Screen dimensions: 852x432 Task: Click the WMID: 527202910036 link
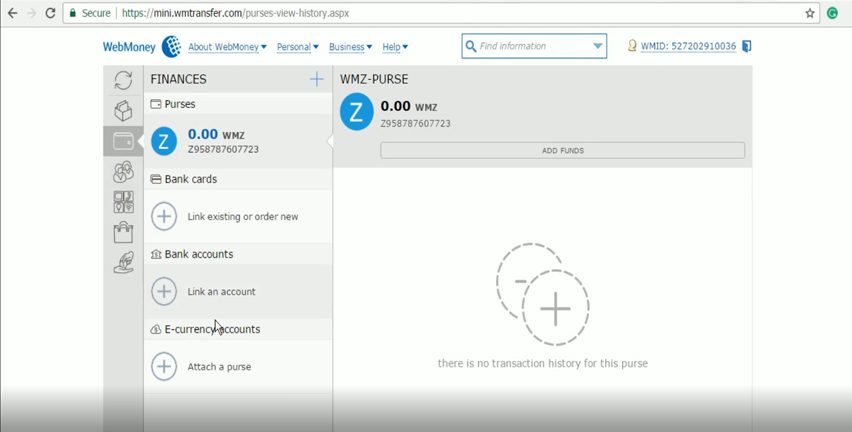[688, 47]
